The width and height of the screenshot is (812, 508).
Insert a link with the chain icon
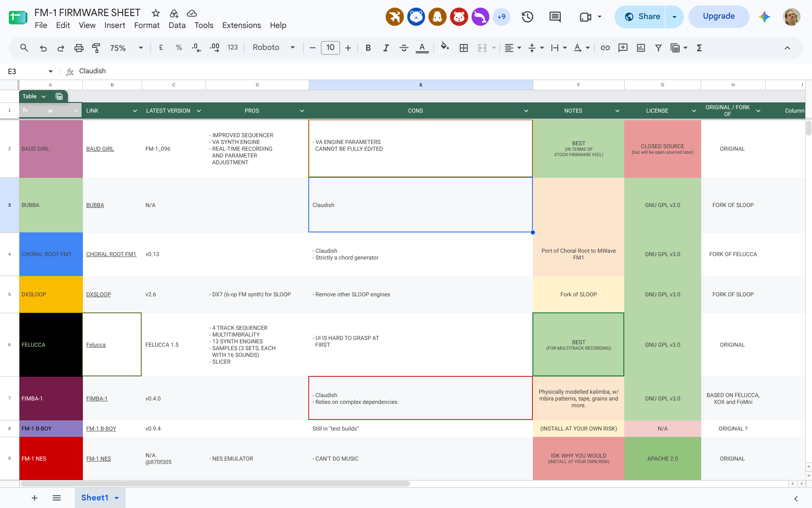pyautogui.click(x=605, y=48)
